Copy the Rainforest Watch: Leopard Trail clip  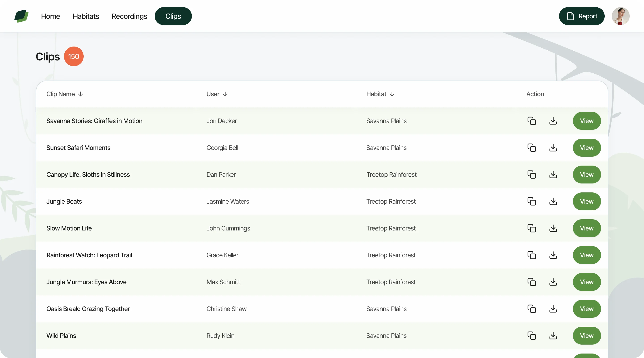[x=532, y=255]
